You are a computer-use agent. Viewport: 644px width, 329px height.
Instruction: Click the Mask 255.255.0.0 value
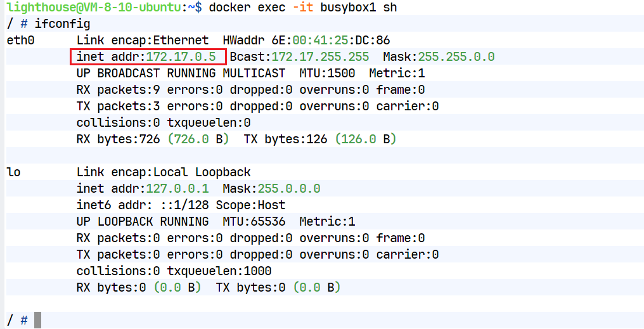tap(456, 56)
